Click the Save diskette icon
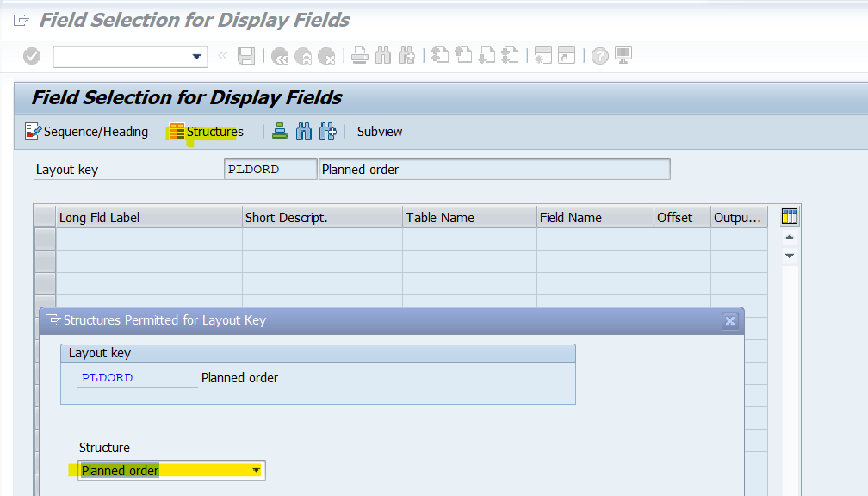 point(246,56)
